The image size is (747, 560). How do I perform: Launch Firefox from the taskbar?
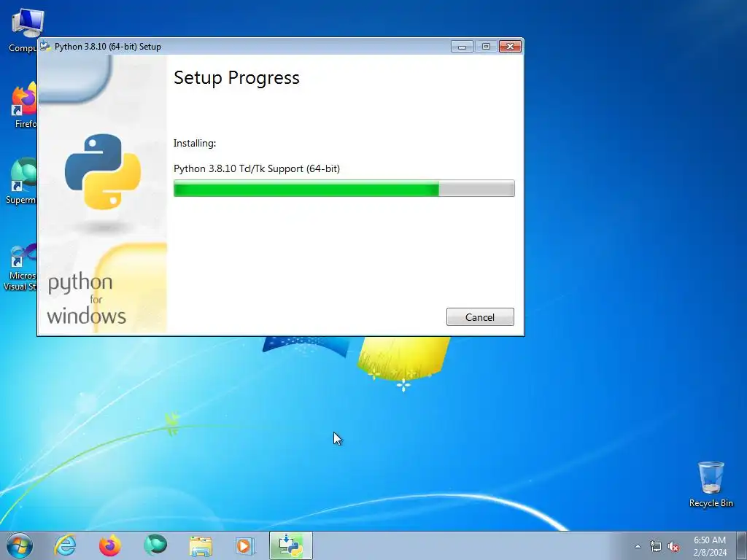110,545
